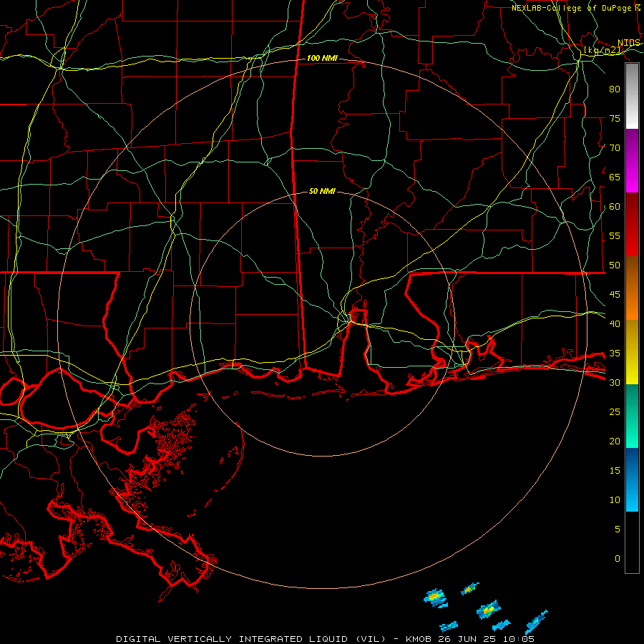Click the 50 NMI range ring label
Viewport: 644px width, 644px height.
322,191
